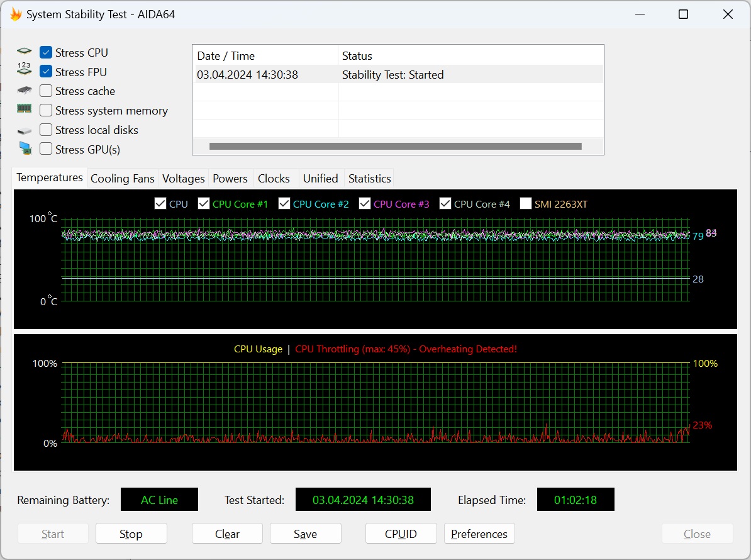Viewport: 751px width, 560px height.
Task: Stop the running stability test
Action: pyautogui.click(x=131, y=534)
